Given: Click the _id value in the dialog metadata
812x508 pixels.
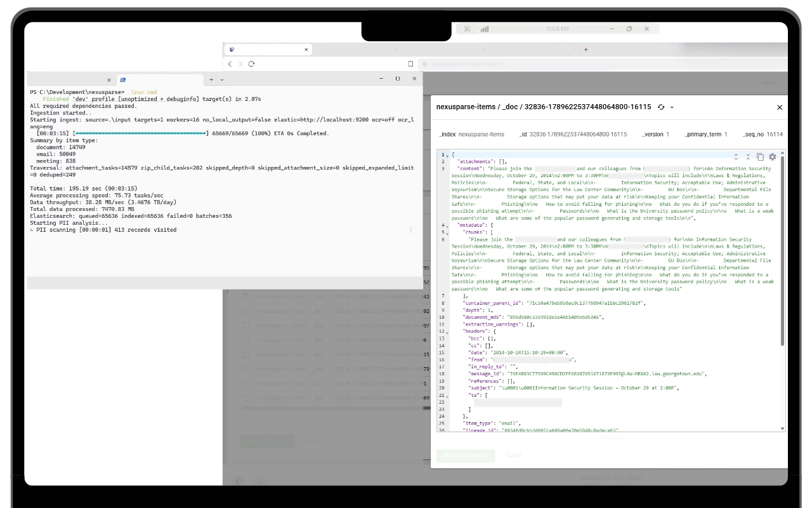Looking at the screenshot, I should (x=578, y=135).
